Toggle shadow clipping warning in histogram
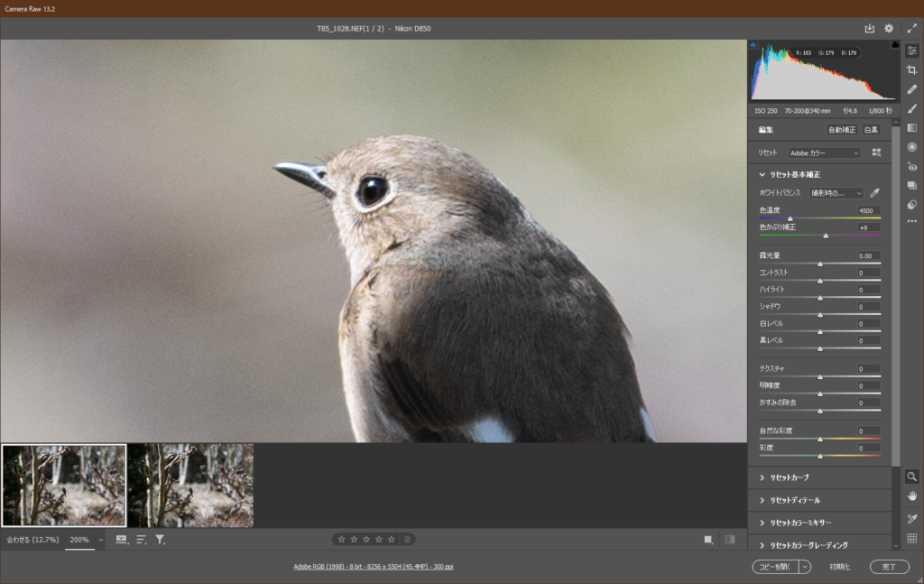This screenshot has width=924, height=584. tap(753, 44)
